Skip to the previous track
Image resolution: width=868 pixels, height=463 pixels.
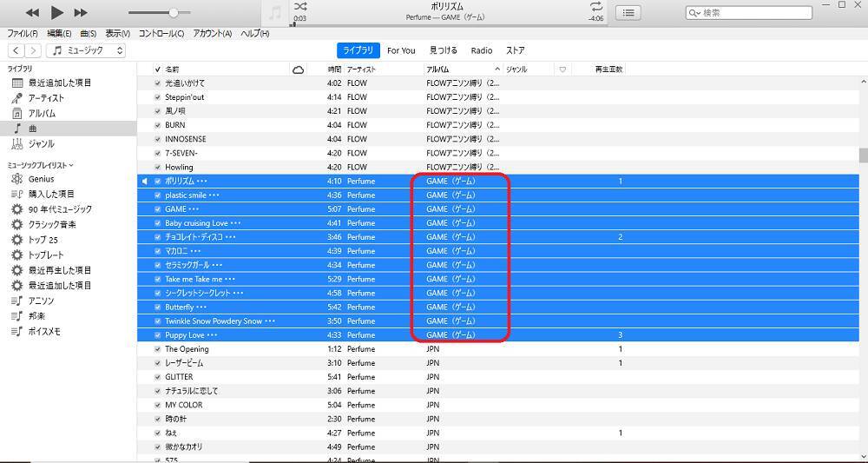tap(32, 12)
